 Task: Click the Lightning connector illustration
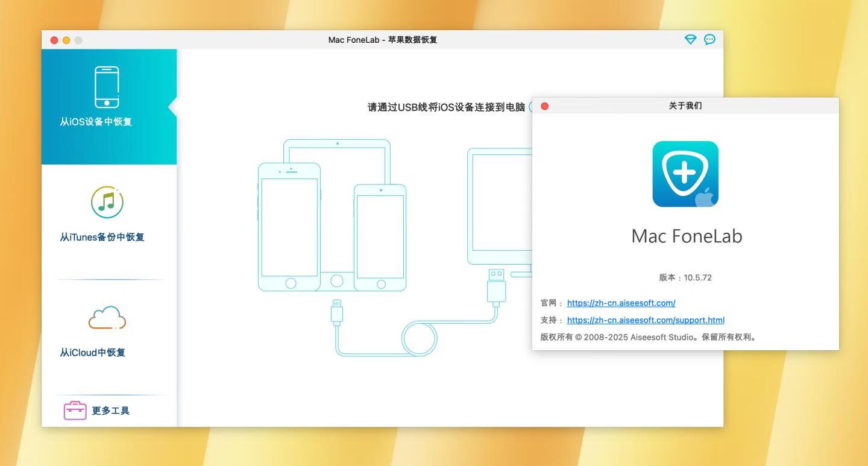pos(336,311)
